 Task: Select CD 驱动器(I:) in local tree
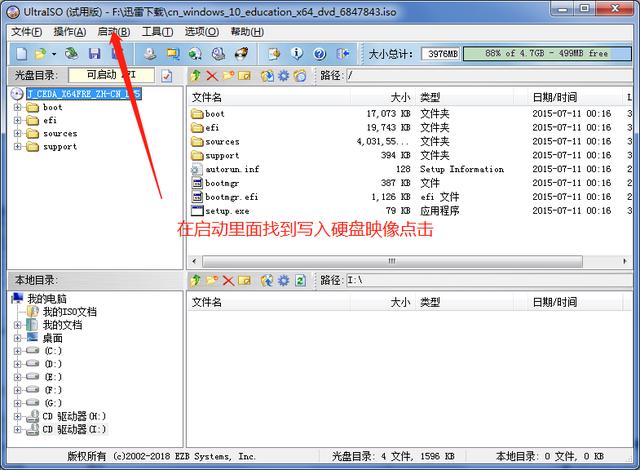74,429
